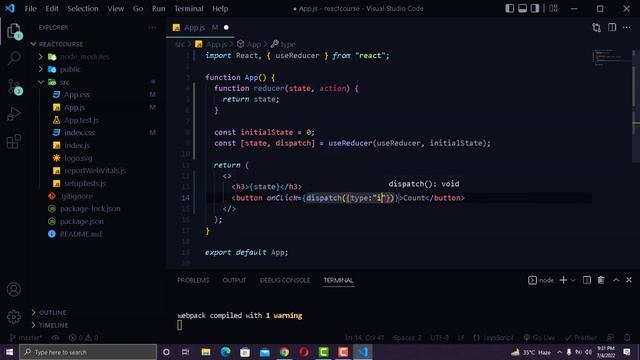
Task: Open the Source Control view
Action: (x=14, y=87)
